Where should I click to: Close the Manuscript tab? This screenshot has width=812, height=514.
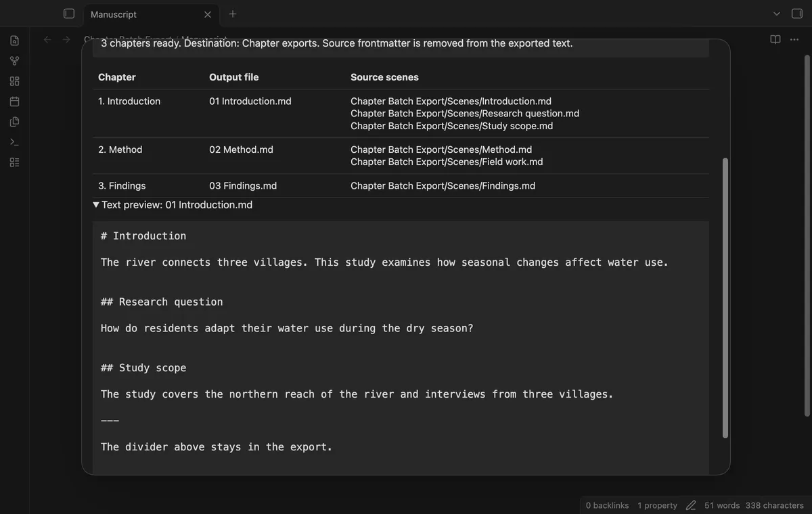click(x=208, y=14)
